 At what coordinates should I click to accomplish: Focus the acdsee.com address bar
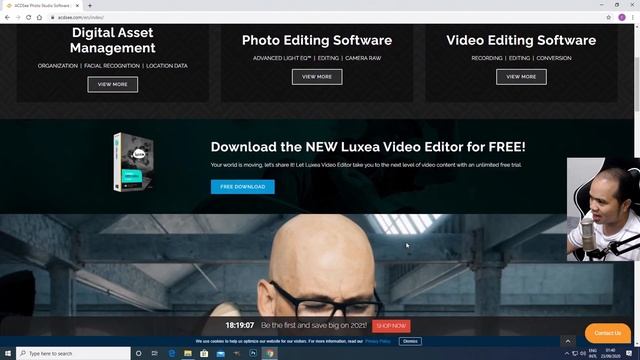(x=327, y=18)
